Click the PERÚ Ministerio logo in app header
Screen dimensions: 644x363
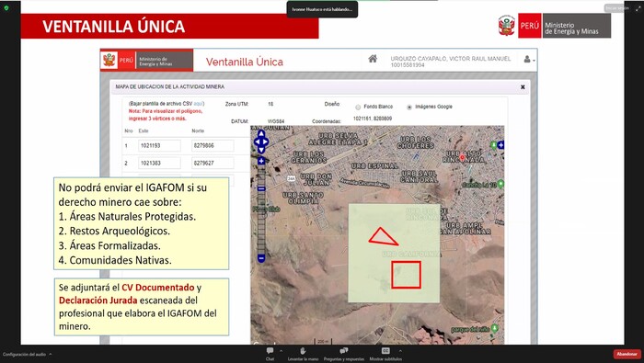(146, 61)
